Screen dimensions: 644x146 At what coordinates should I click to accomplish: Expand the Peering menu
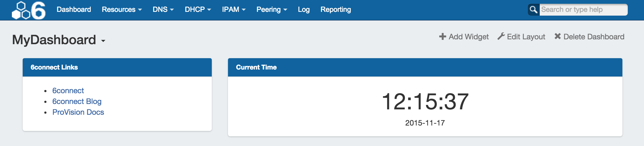click(x=271, y=10)
